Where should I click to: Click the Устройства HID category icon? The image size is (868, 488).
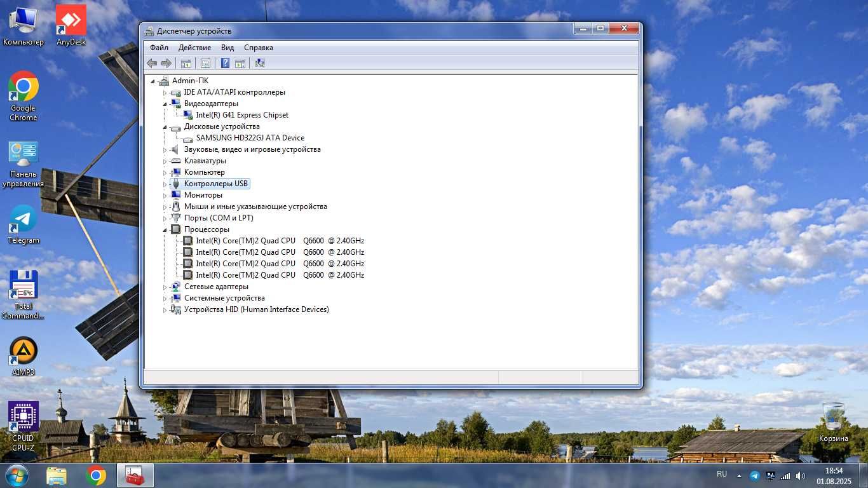point(176,309)
